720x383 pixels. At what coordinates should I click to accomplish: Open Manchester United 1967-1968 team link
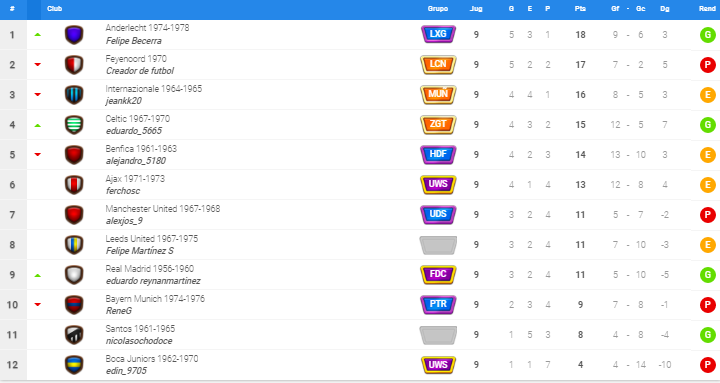(x=163, y=209)
